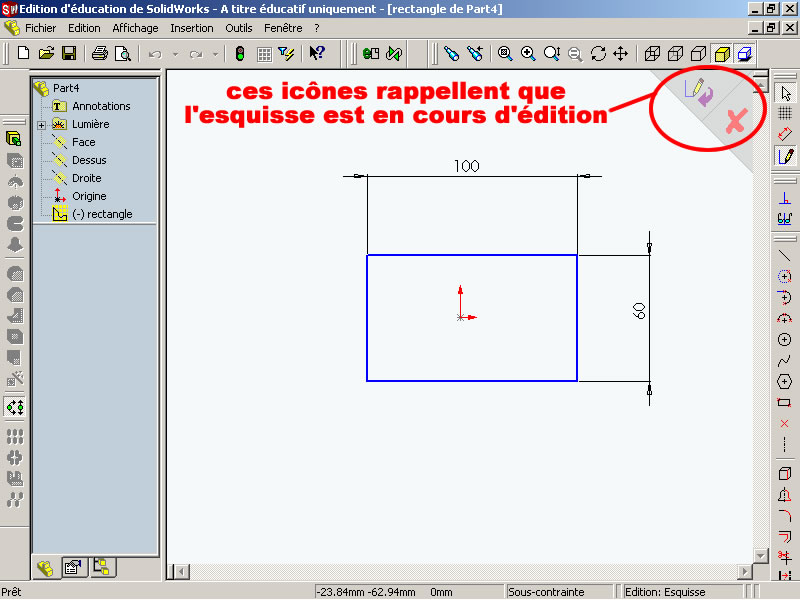Open the Fichier menu
800x600 pixels.
pos(40,28)
